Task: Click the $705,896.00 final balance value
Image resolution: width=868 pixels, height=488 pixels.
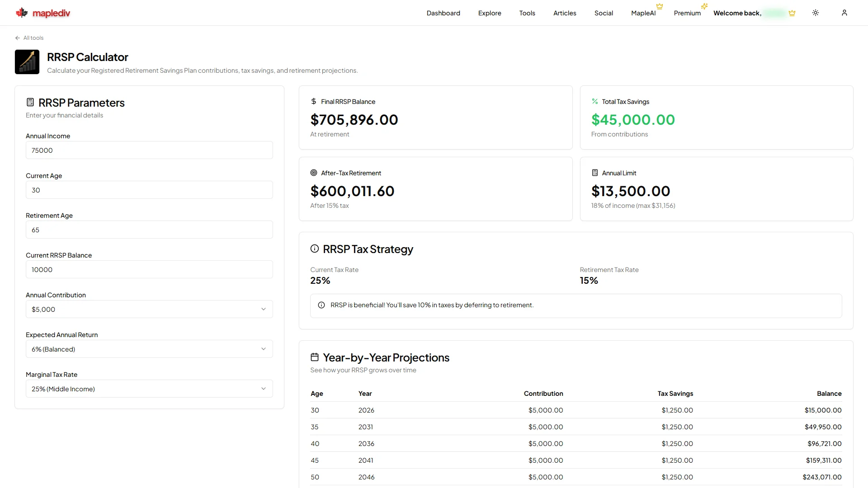Action: [x=354, y=120]
